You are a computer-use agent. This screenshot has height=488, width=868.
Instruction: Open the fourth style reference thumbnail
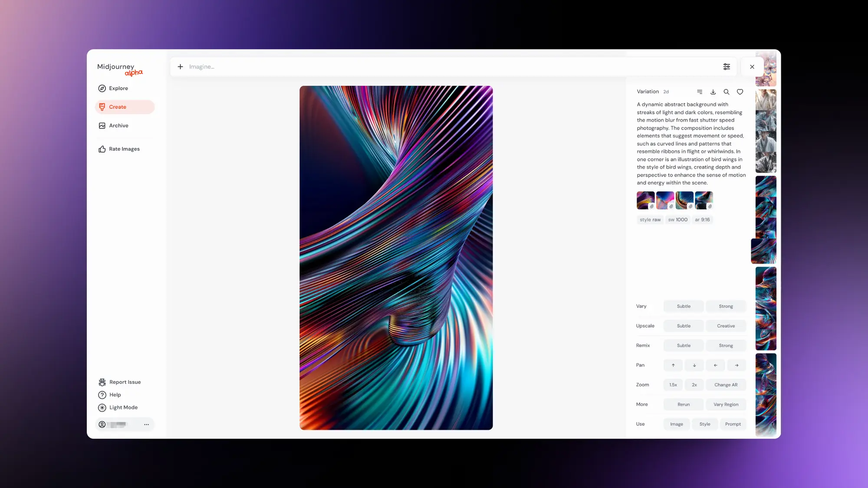coord(704,200)
